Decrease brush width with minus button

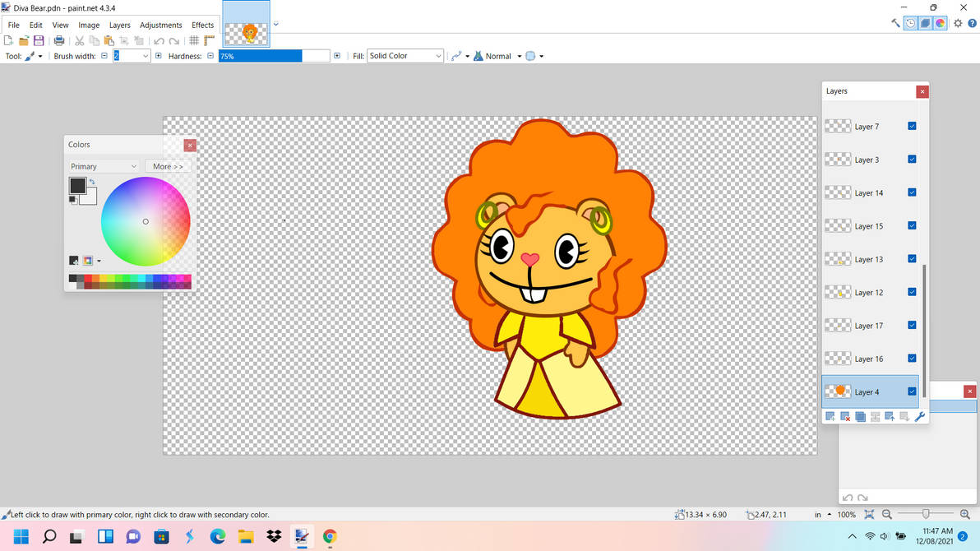[x=104, y=56]
